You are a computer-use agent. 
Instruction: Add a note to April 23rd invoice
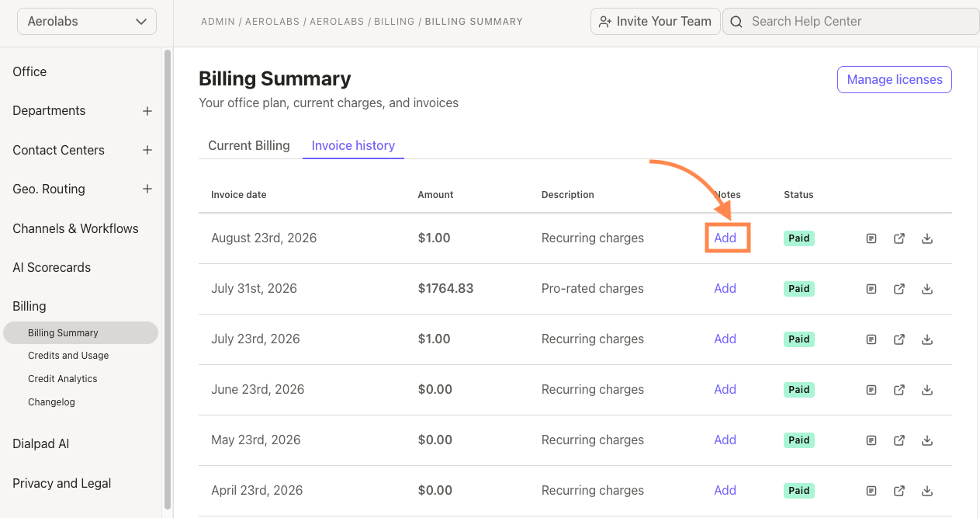tap(725, 490)
